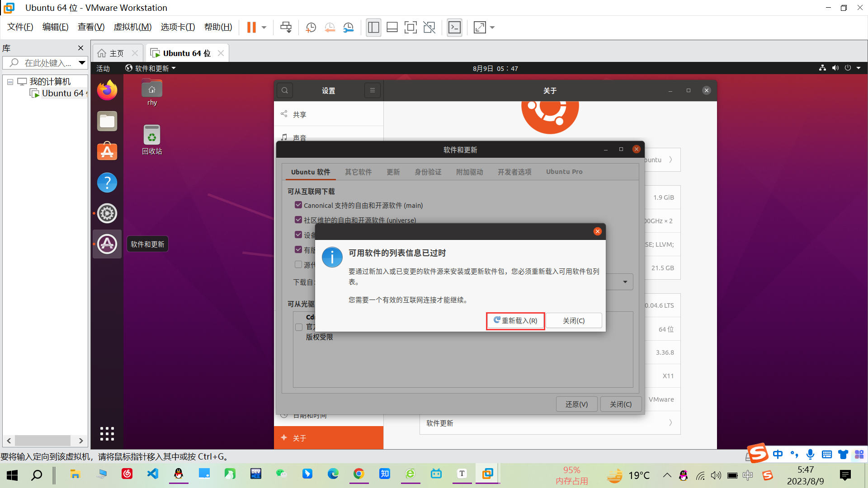Select the 回收站 trash desktop icon
The image size is (868, 488).
[x=152, y=140]
